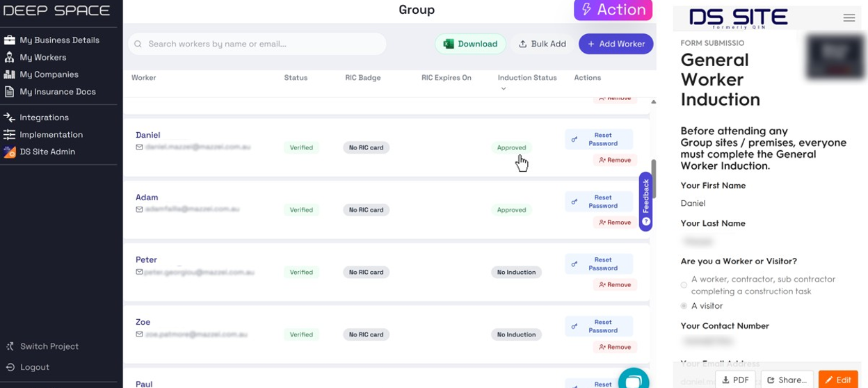Focus the search workers input field
Screen dimensions: 868x388
[x=257, y=44]
